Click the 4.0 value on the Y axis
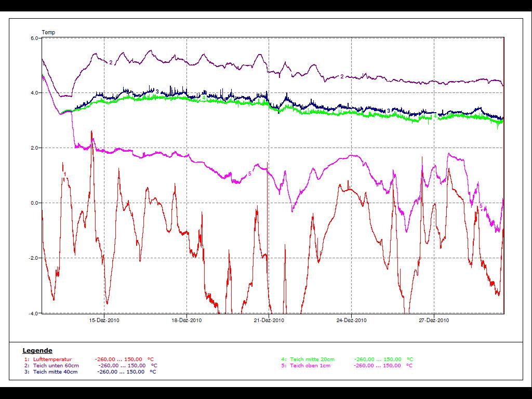 click(x=34, y=93)
